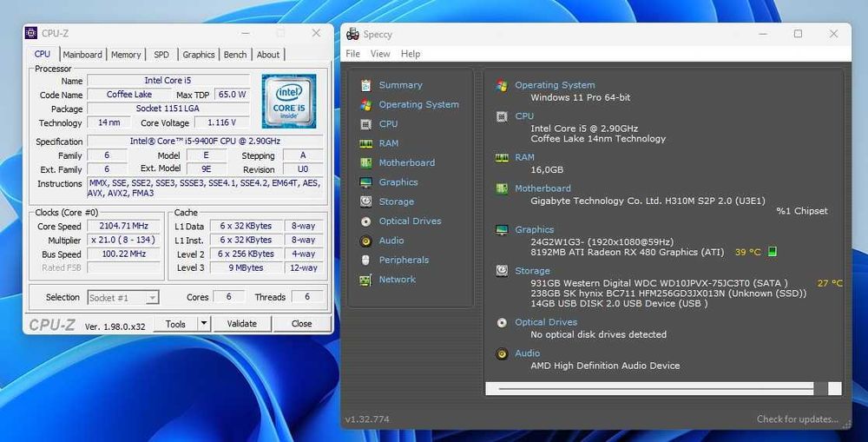Image resolution: width=868 pixels, height=442 pixels.
Task: Click the Close button in CPU-Z footer
Action: [x=302, y=324]
